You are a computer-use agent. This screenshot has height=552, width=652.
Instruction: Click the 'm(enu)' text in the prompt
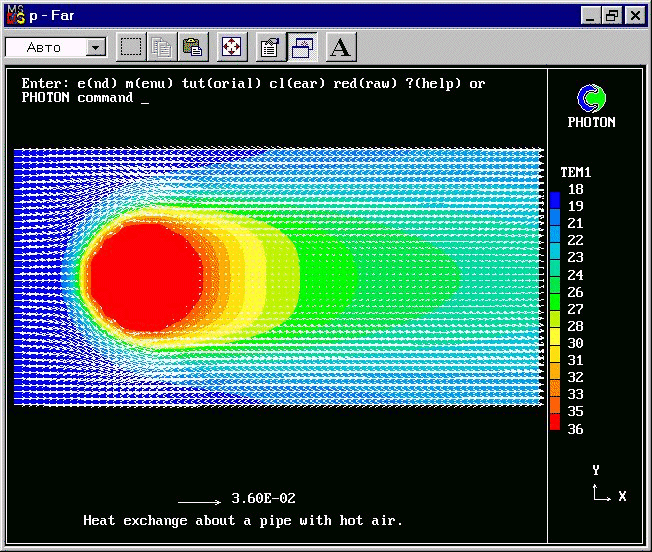pos(149,84)
